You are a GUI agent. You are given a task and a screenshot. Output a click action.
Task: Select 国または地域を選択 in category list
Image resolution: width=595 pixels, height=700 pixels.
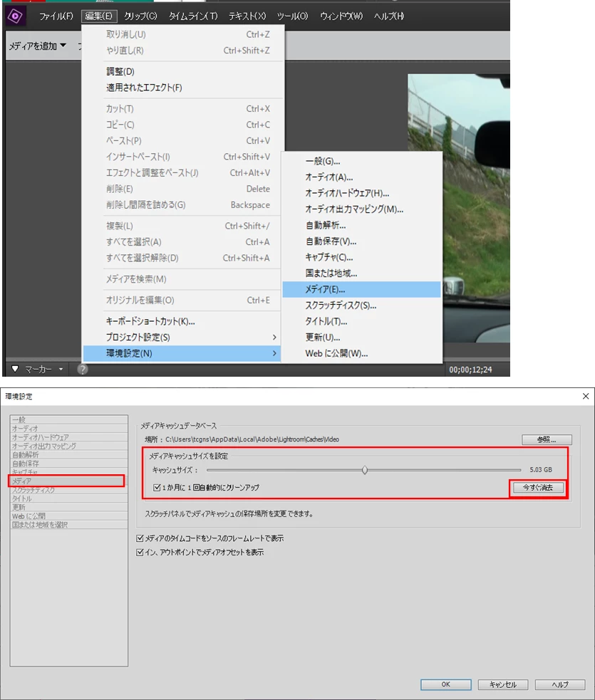(69, 525)
